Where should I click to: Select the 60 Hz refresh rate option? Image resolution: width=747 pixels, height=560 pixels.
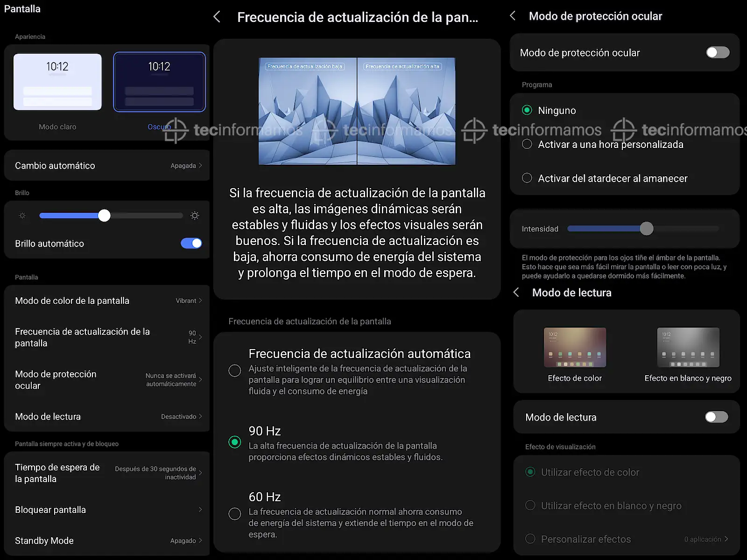point(235,514)
